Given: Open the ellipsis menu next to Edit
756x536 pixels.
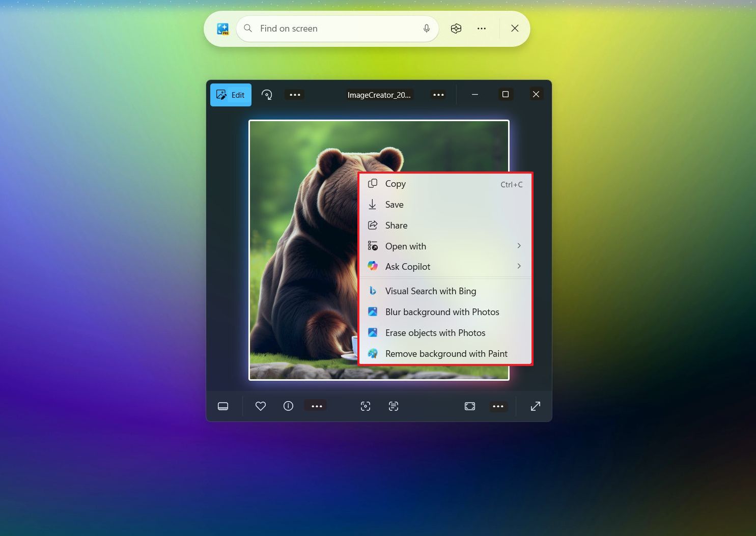Looking at the screenshot, I should coord(295,95).
